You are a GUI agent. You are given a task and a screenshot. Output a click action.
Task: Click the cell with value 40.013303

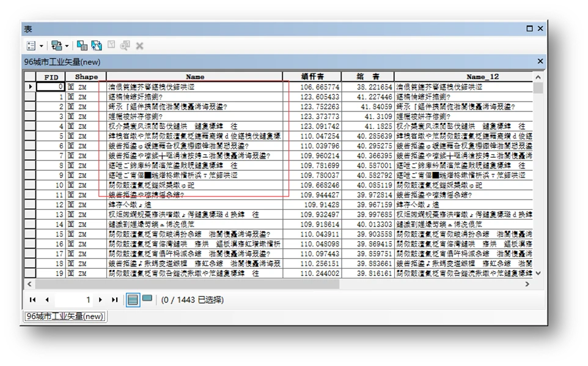pos(367,224)
